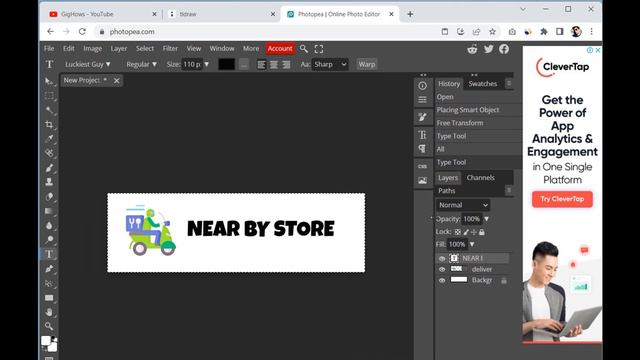Toggle fullscreen mode icon

[x=319, y=49]
